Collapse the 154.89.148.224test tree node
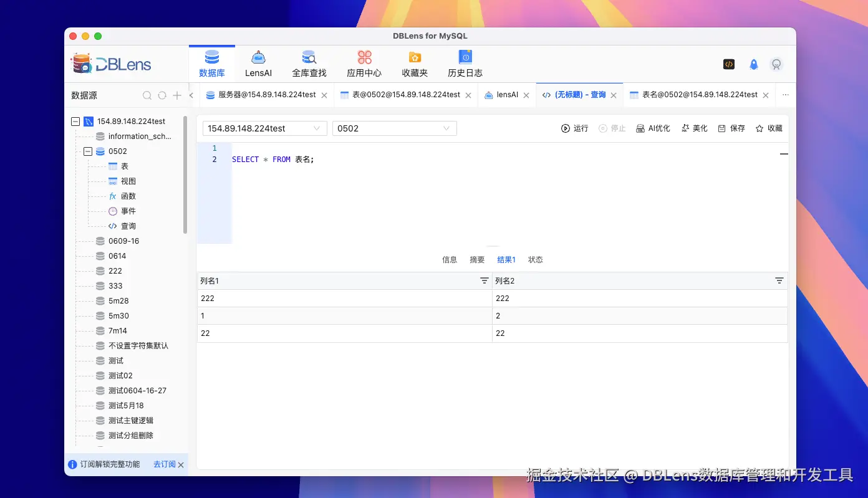Viewport: 868px width, 498px height. [75, 122]
